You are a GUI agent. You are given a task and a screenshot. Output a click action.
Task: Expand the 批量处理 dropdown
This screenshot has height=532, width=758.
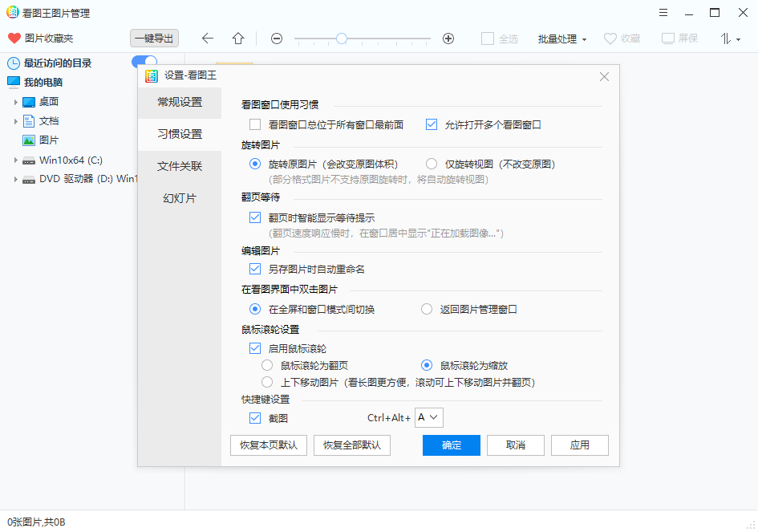(x=561, y=38)
